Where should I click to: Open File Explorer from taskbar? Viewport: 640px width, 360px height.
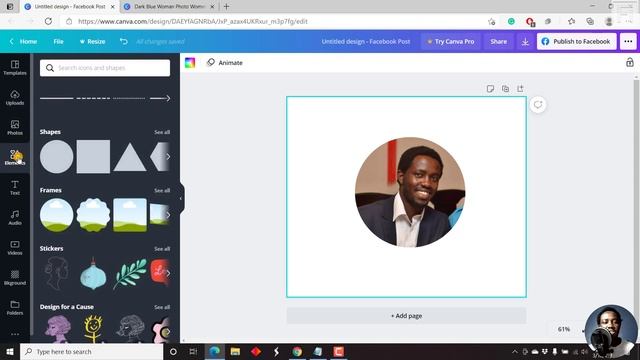click(x=235, y=351)
